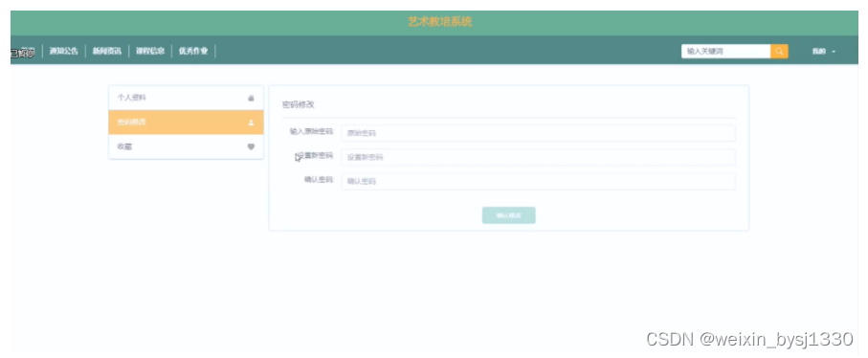Focus the 原始密码 input field
This screenshot has height=358, width=868.
(538, 133)
